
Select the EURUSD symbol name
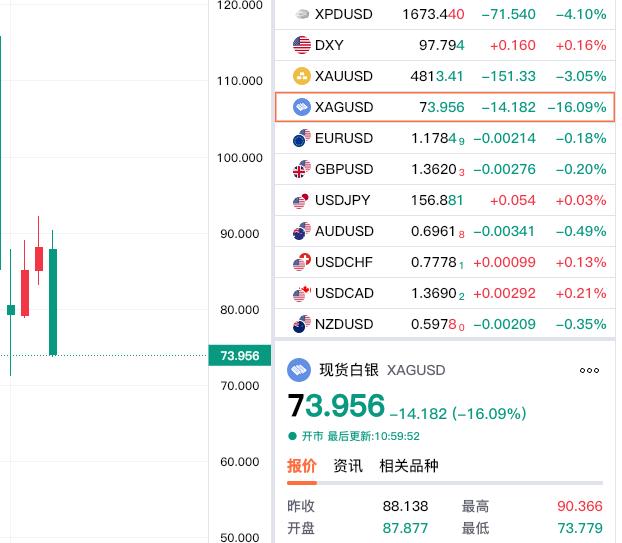click(x=344, y=138)
